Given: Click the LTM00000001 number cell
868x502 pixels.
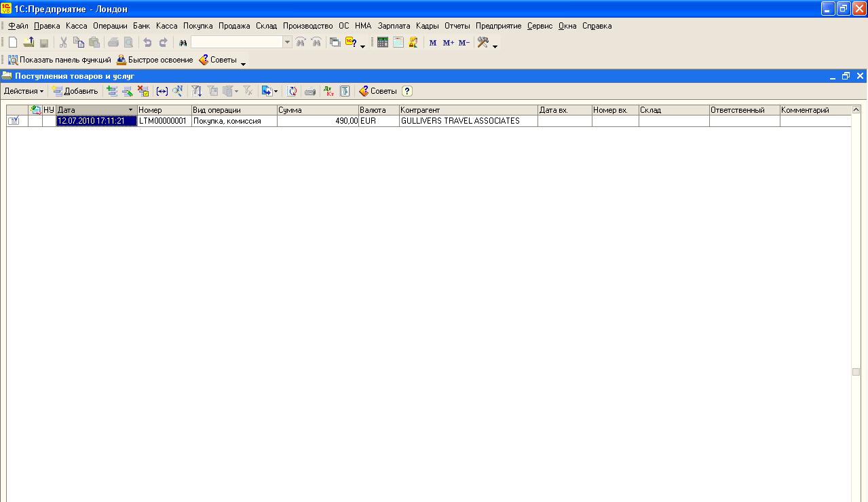Looking at the screenshot, I should (x=164, y=121).
